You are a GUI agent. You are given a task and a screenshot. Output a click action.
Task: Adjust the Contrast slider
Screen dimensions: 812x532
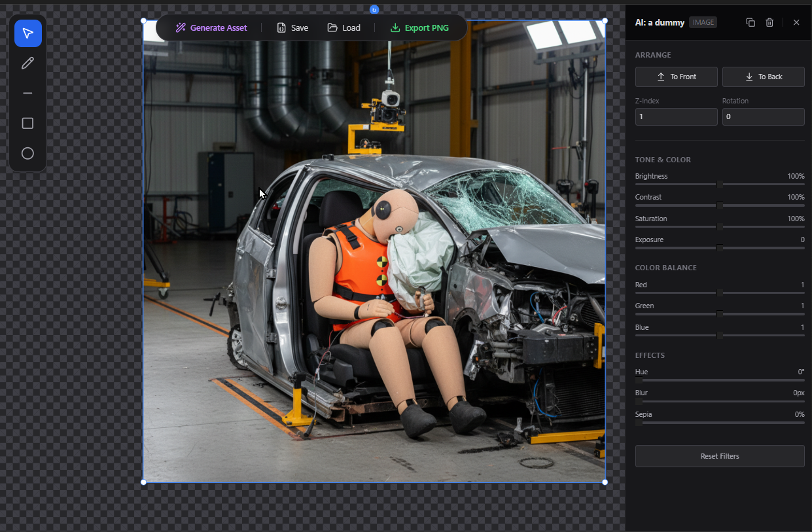pos(720,205)
